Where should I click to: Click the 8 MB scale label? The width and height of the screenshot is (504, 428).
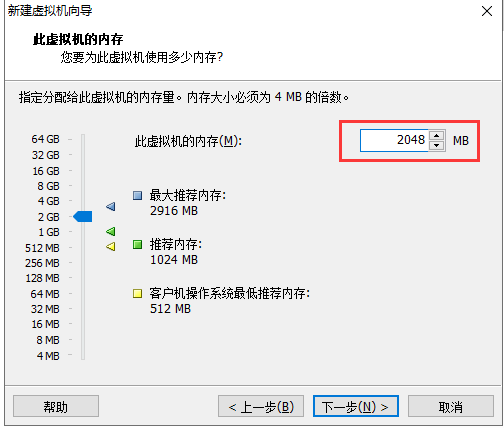(48, 340)
